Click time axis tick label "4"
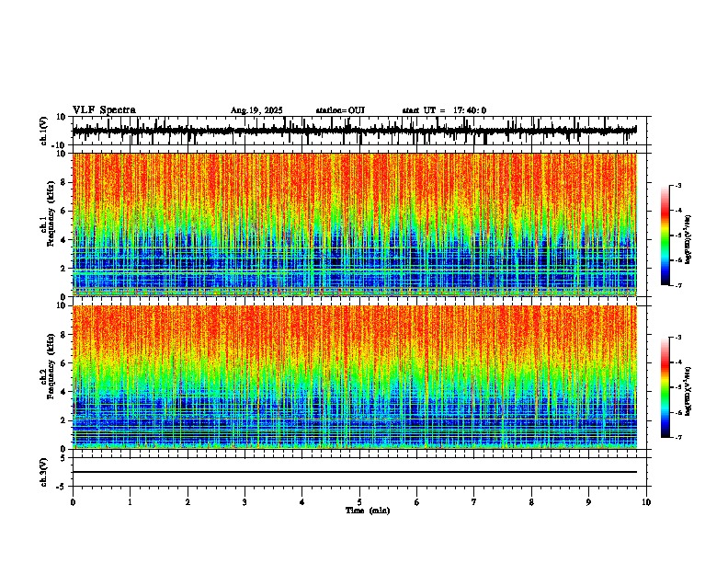728x563 pixels. pos(302,502)
